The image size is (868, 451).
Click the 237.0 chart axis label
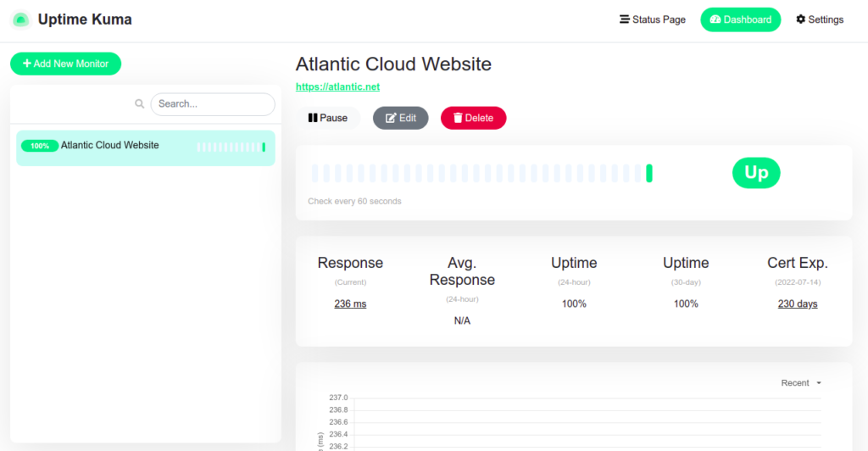point(338,398)
